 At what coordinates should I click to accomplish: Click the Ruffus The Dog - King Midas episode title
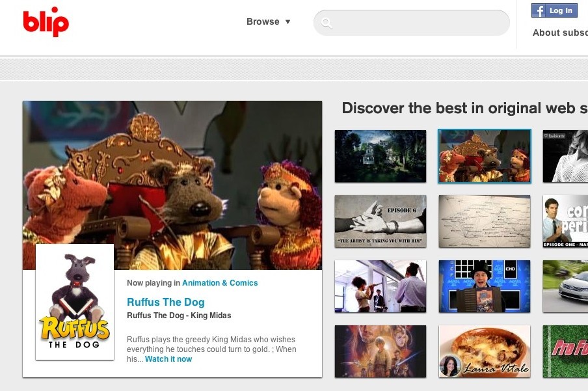tap(179, 316)
